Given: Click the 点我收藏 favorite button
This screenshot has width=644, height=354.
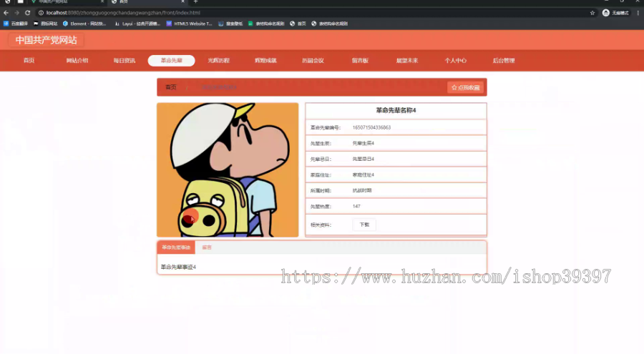Looking at the screenshot, I should 465,87.
